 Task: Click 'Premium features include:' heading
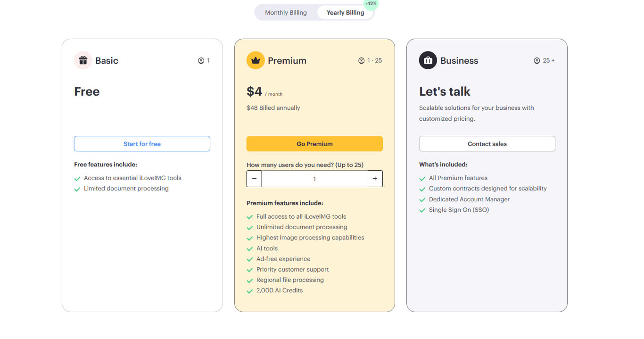click(x=285, y=203)
